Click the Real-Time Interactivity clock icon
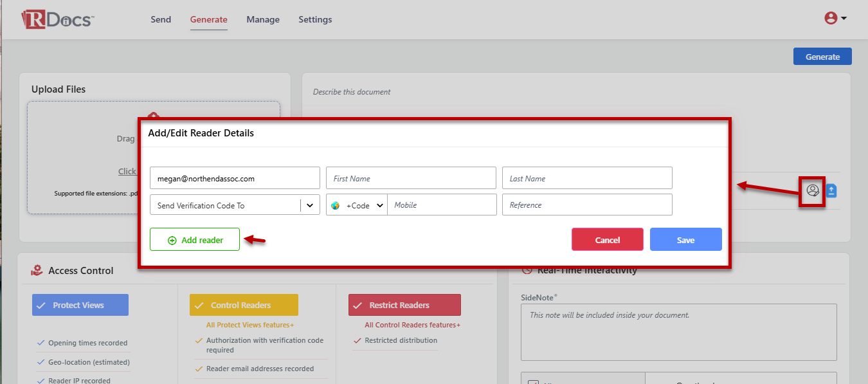This screenshot has width=868, height=384. [527, 271]
